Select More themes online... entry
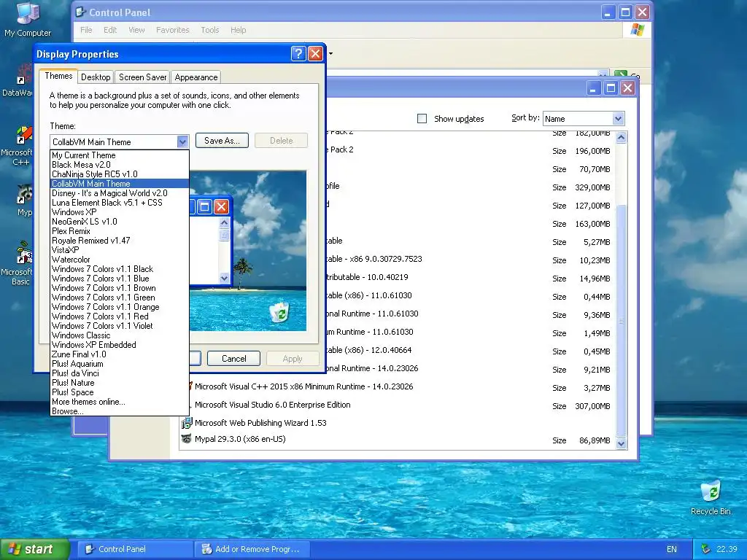Viewport: 747px width, 560px height. [120, 402]
